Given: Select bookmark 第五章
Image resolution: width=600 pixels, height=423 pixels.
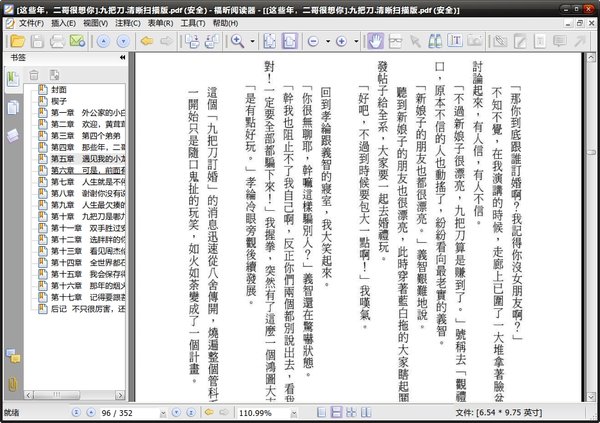Looking at the screenshot, I should point(63,158).
